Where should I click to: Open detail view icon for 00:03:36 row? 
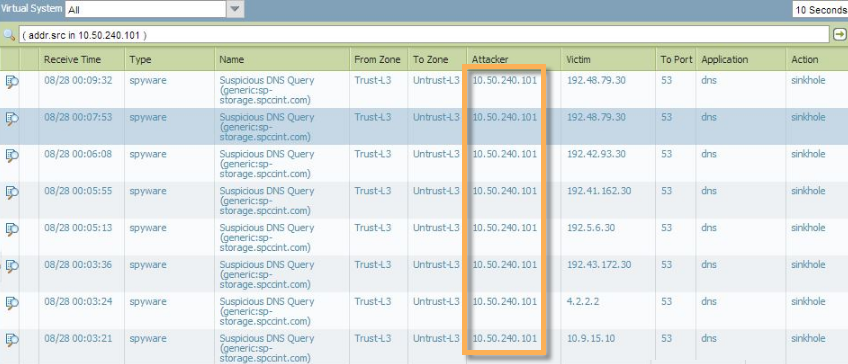[12, 266]
